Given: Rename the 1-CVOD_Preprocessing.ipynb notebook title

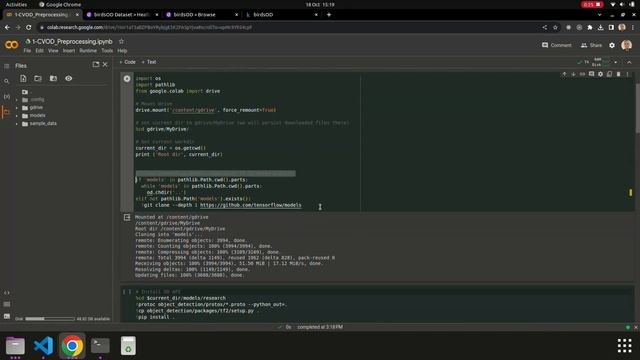Looking at the screenshot, I should [x=72, y=42].
